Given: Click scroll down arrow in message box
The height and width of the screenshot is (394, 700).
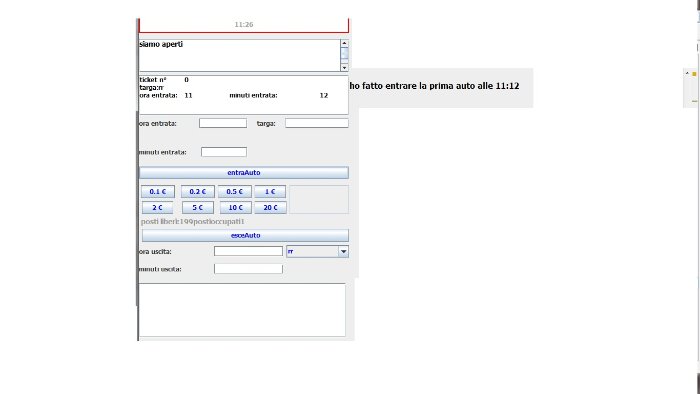Looking at the screenshot, I should point(344,67).
